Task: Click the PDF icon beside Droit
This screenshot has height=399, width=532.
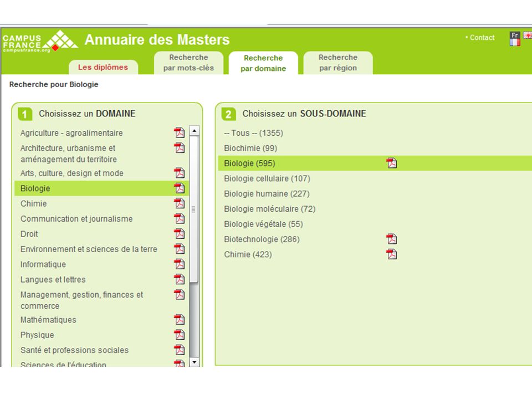Action: coord(179,234)
